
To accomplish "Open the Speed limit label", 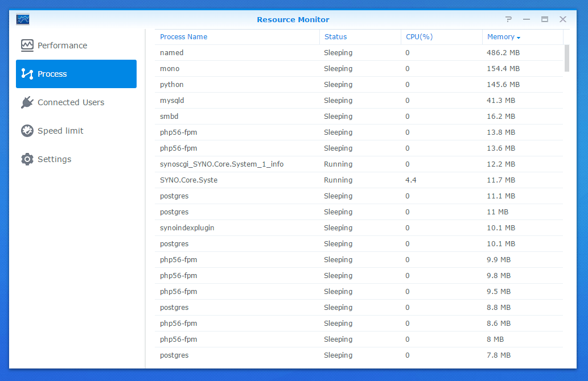I will coord(60,131).
